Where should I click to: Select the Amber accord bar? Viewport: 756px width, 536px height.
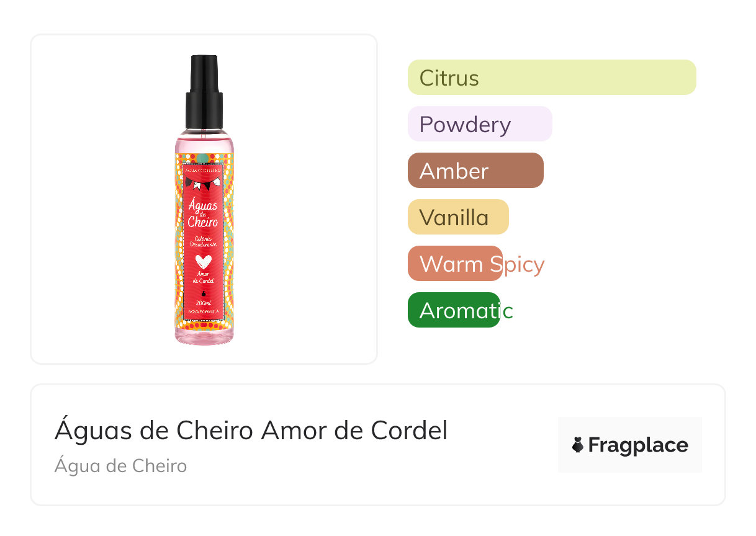[x=475, y=171]
